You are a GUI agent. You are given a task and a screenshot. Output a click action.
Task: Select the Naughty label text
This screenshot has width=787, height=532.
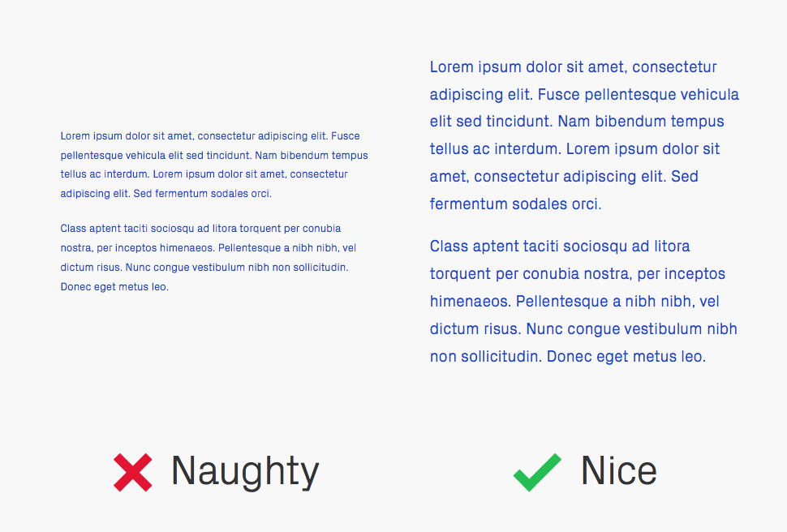[245, 471]
